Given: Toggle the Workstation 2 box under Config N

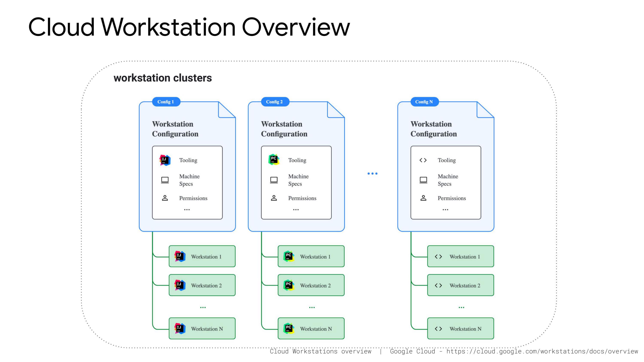Looking at the screenshot, I should (x=460, y=285).
